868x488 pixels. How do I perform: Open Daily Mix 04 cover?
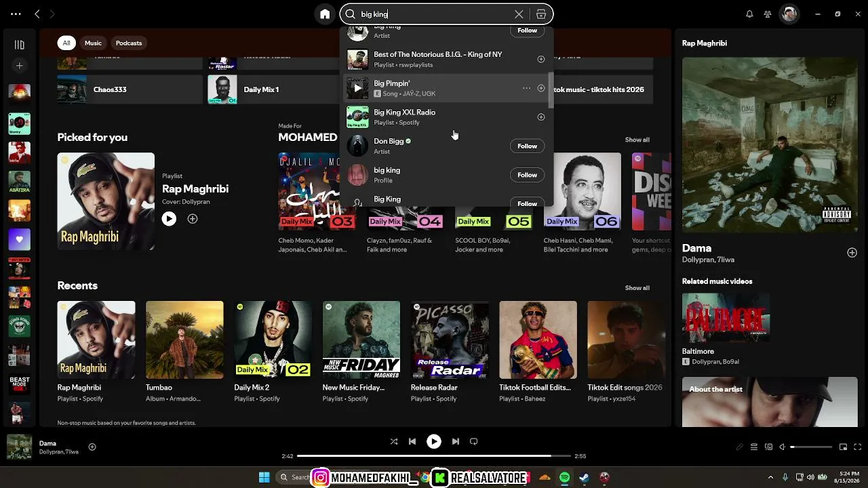tap(406, 219)
